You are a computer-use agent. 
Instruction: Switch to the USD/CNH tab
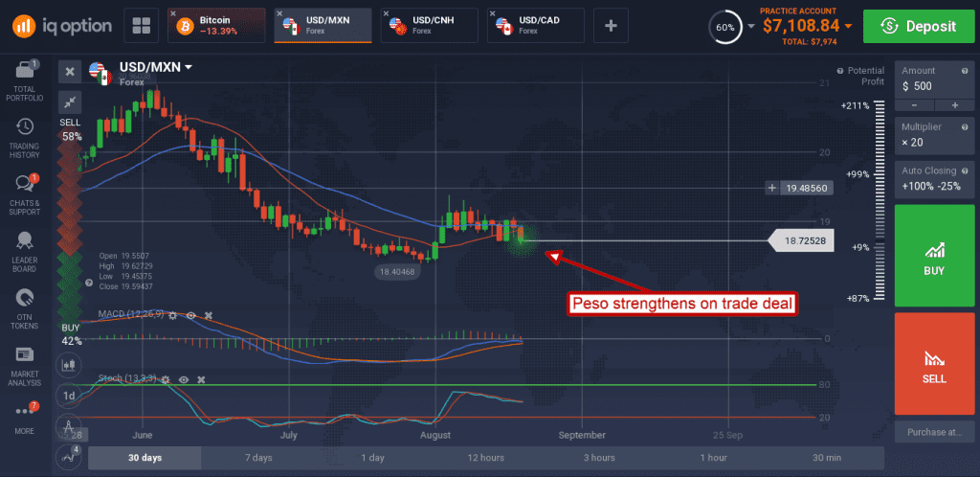click(x=429, y=26)
